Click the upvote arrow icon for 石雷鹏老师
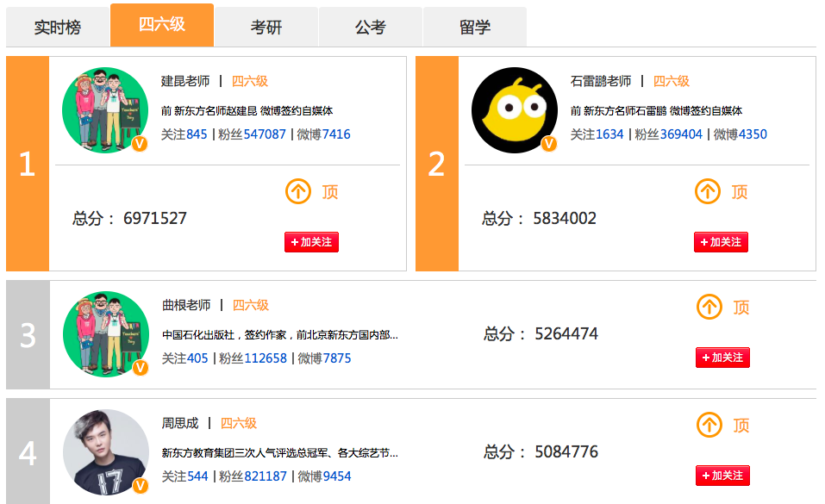This screenshot has height=504, width=825. tap(708, 191)
